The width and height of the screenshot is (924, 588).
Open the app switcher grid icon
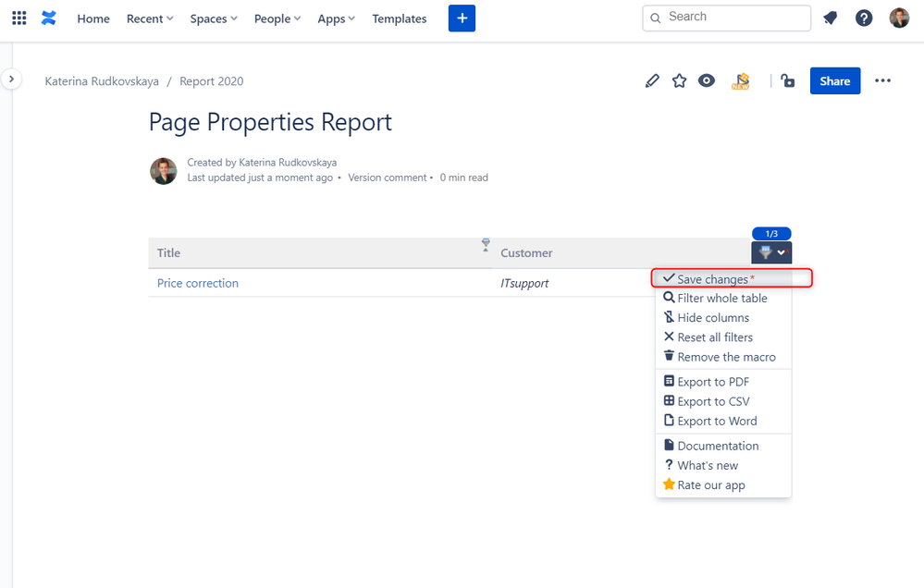tap(18, 18)
